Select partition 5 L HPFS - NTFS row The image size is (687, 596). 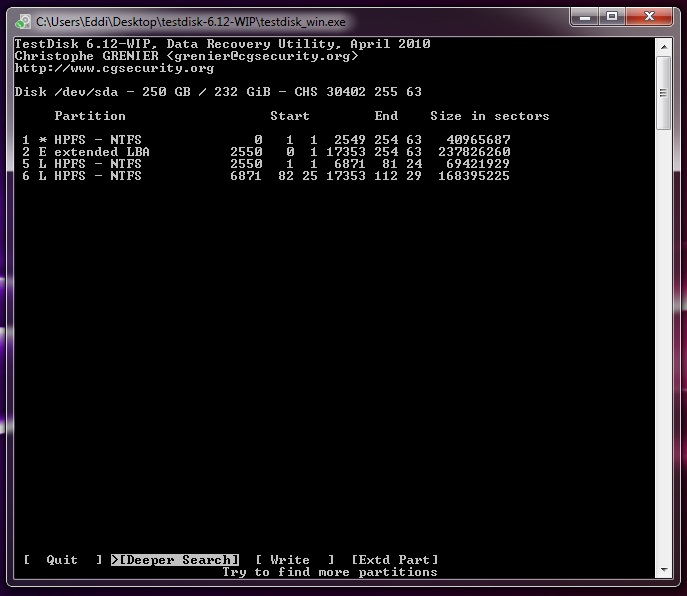click(x=266, y=164)
